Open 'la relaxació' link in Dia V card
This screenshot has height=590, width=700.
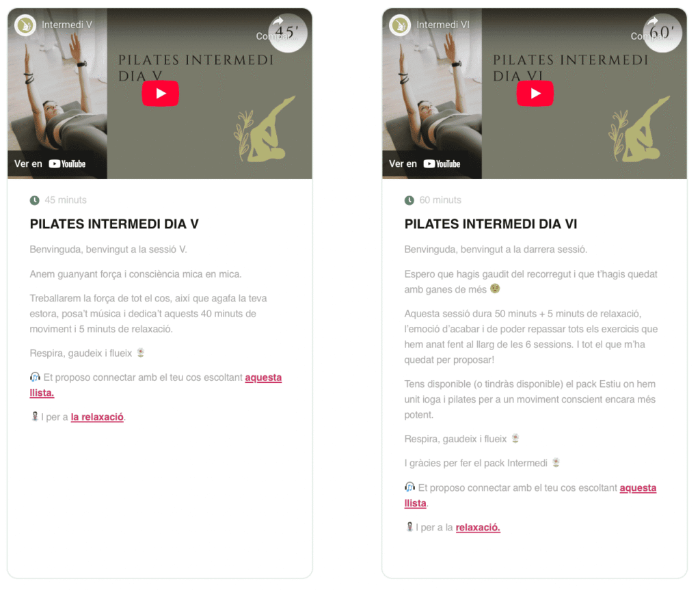[97, 417]
